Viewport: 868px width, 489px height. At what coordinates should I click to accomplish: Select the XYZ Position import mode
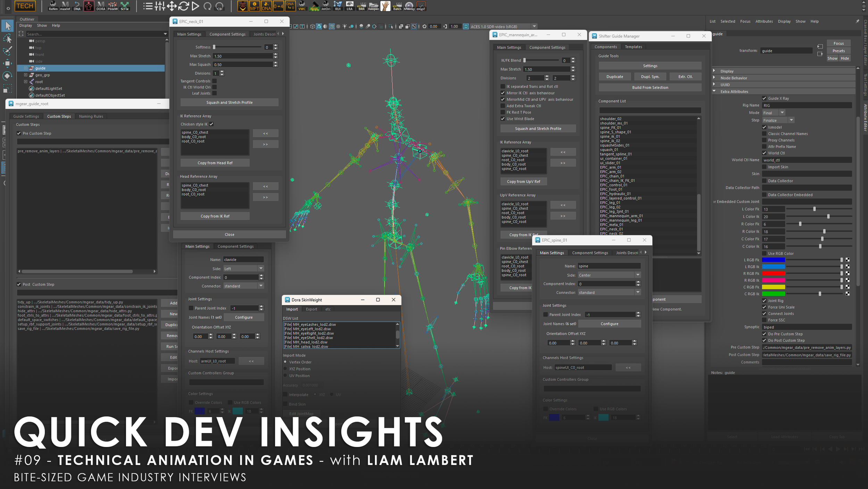coord(285,369)
